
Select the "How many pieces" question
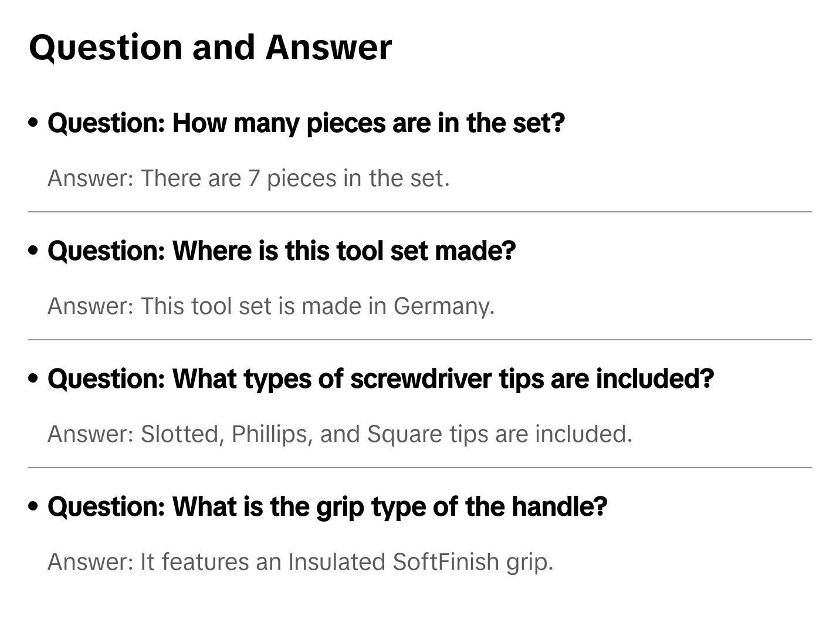pyautogui.click(x=306, y=123)
